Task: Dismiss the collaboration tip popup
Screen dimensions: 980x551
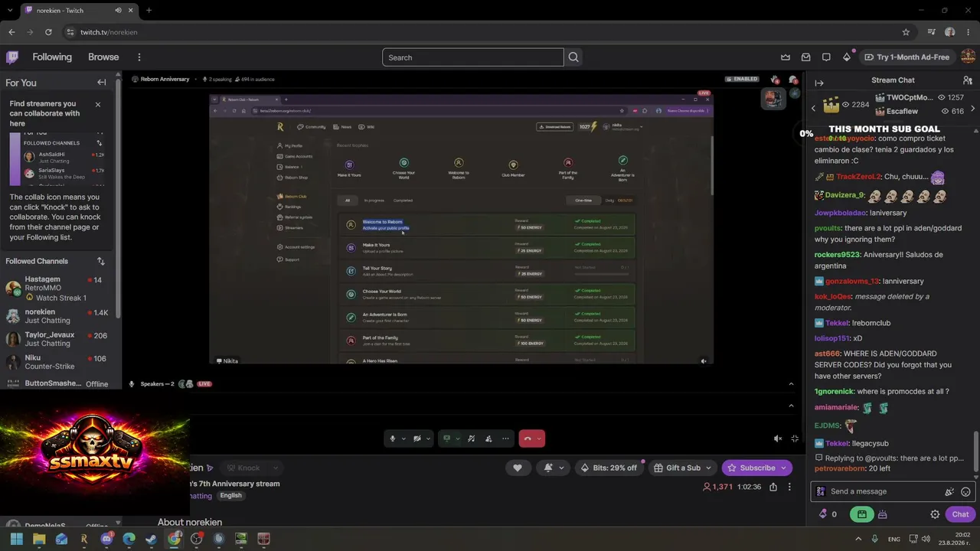Action: (x=97, y=104)
